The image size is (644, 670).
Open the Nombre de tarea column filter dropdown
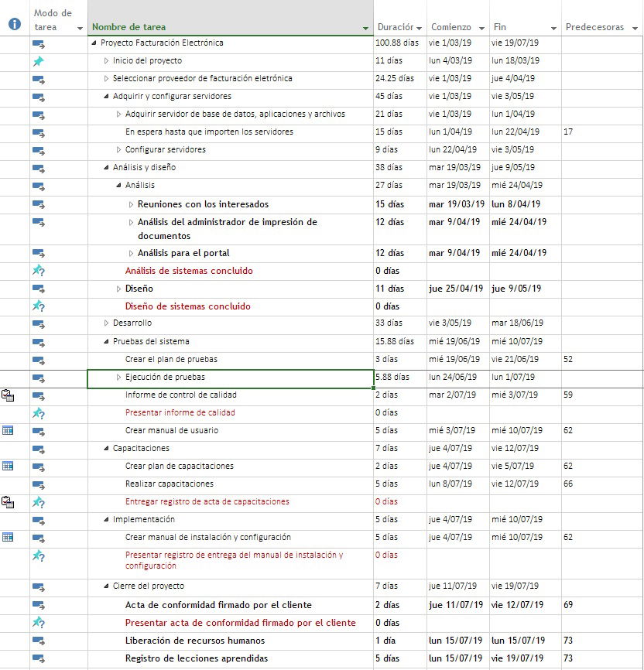tap(365, 28)
